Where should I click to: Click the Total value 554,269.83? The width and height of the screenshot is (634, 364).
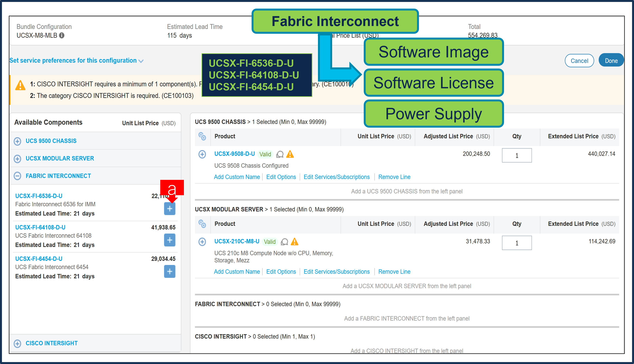pos(482,35)
